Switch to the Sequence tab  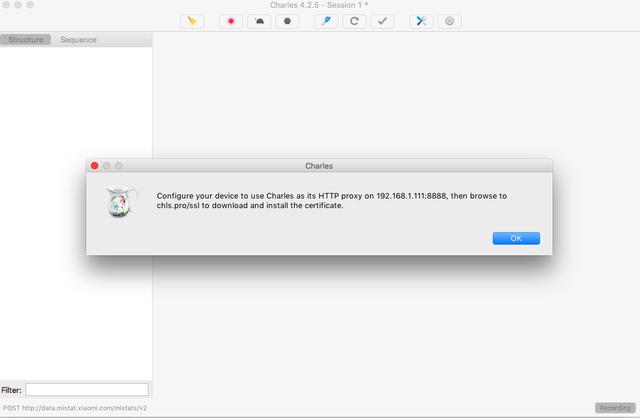(78, 40)
